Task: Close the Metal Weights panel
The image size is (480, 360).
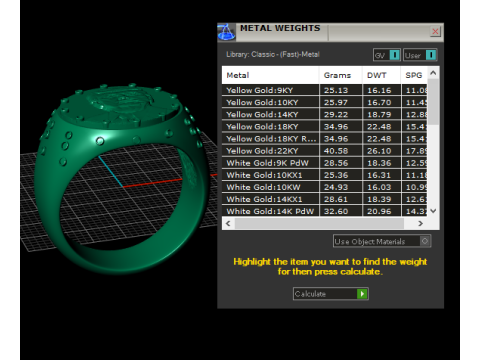Action: [x=435, y=32]
